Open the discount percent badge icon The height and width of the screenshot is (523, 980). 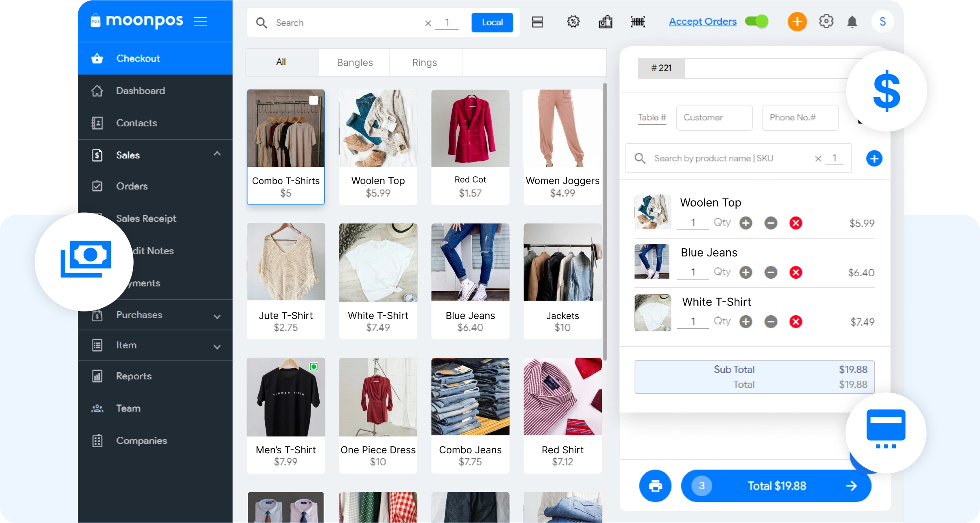pos(573,22)
